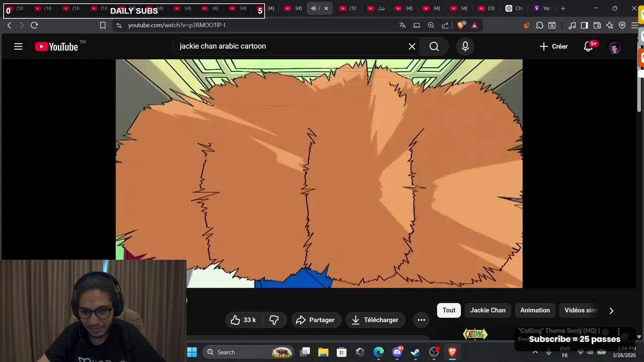This screenshot has width=644, height=362.
Task: Bookmark this page in Brave
Action: (x=103, y=25)
